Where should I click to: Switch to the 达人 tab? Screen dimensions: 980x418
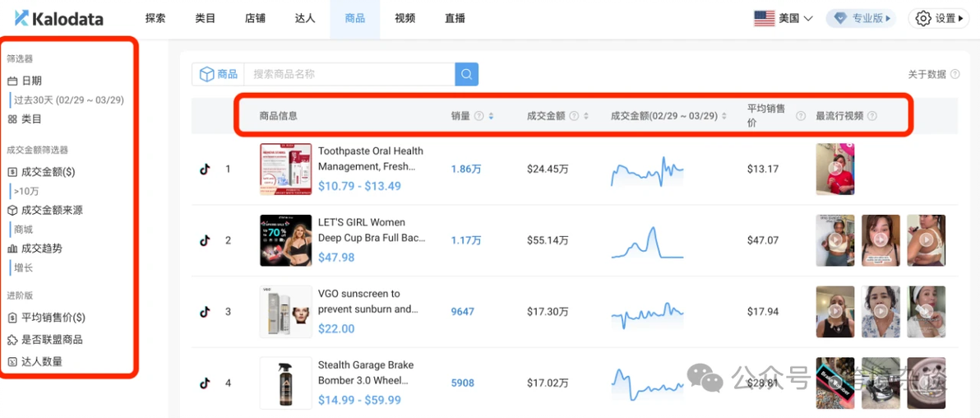pyautogui.click(x=305, y=18)
